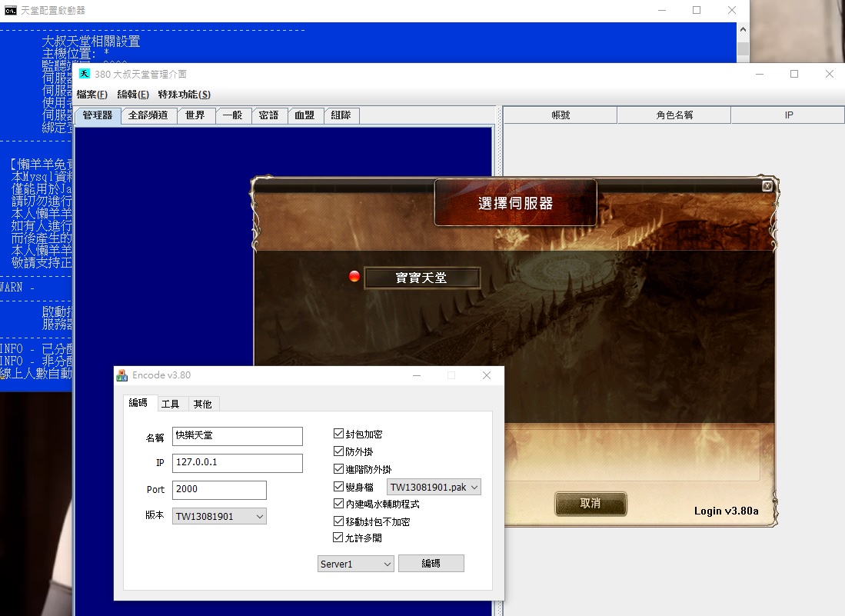Select the 其他 tab in Encode
This screenshot has height=616, width=845.
point(203,405)
